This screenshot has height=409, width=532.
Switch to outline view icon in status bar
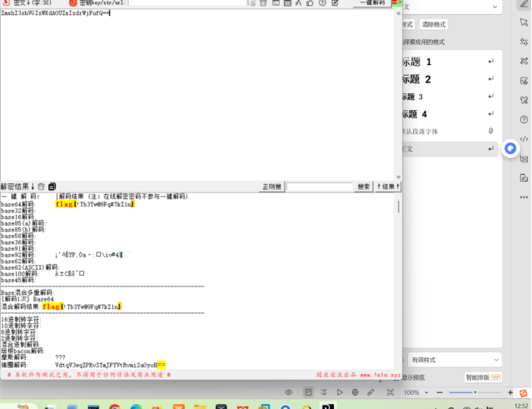pyautogui.click(x=324, y=392)
